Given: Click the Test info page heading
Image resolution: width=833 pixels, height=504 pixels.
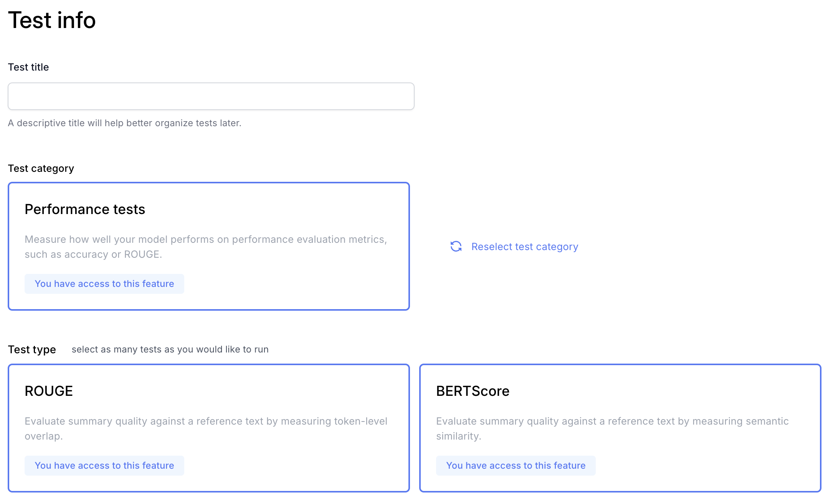Looking at the screenshot, I should click(52, 20).
